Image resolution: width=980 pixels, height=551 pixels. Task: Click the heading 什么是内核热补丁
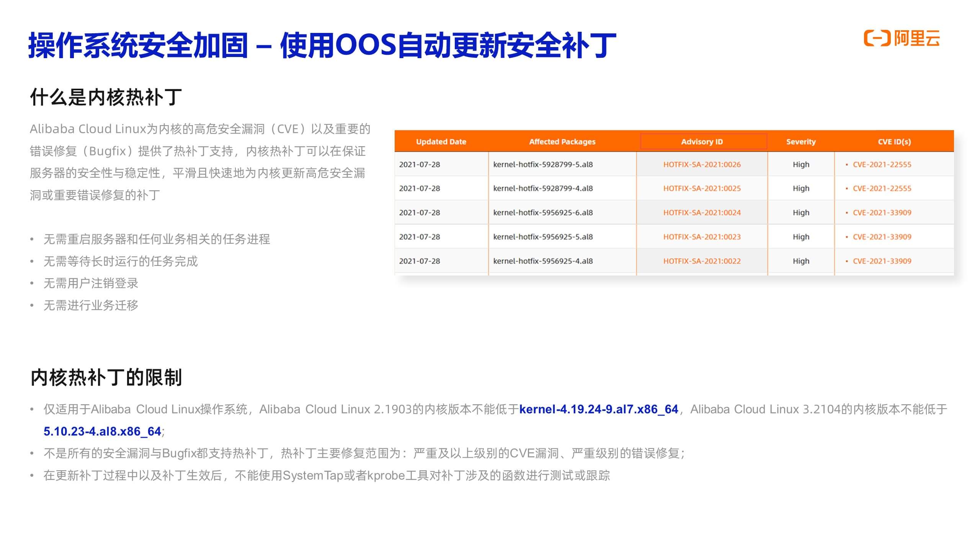point(106,97)
